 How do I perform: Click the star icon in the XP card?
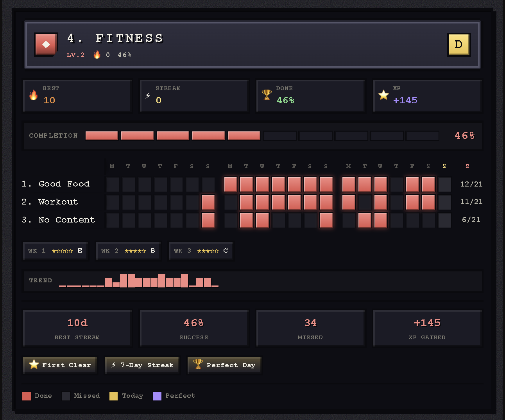click(383, 95)
